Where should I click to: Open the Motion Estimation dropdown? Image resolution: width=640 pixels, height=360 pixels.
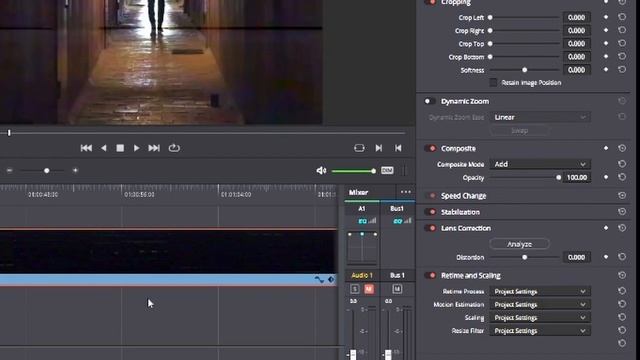540,304
